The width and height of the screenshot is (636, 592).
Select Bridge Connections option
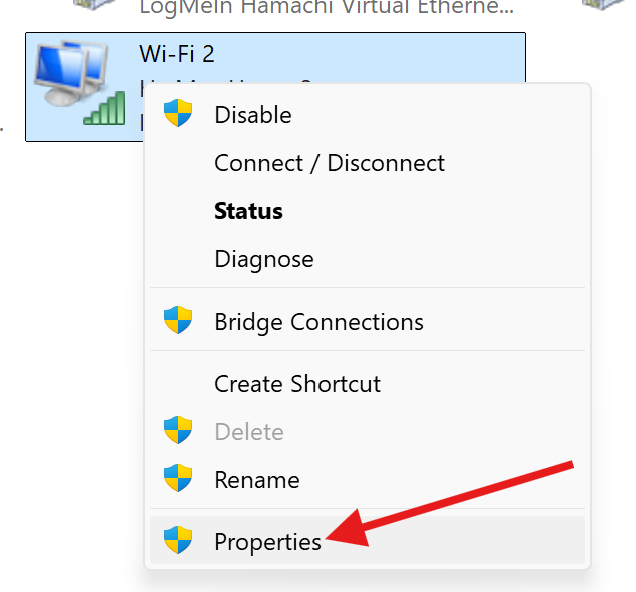(x=319, y=322)
